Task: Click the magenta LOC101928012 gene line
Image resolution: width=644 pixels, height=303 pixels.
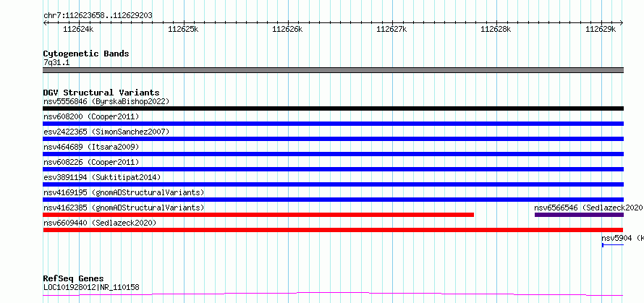Action: tap(333, 294)
